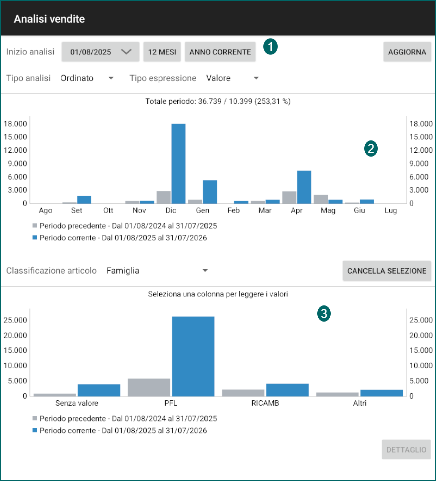
Task: Toggle gray Periodo precedente legend in bottom chart
Action: tap(125, 419)
